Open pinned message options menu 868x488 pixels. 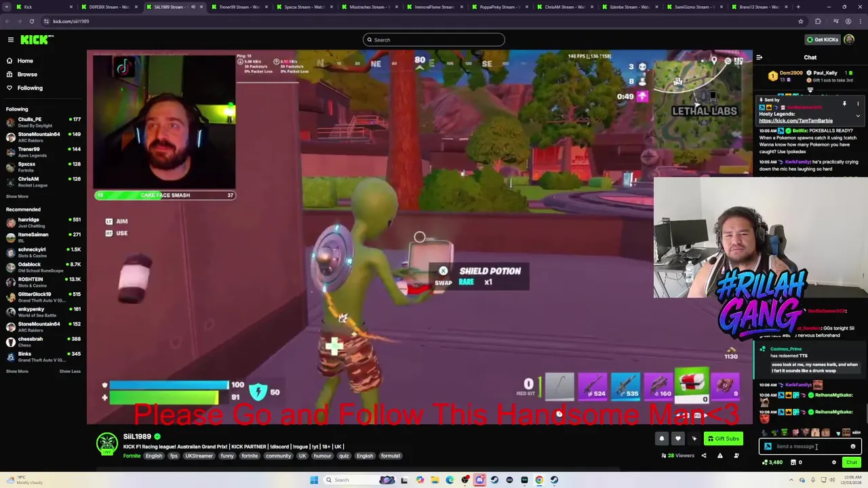click(x=858, y=104)
